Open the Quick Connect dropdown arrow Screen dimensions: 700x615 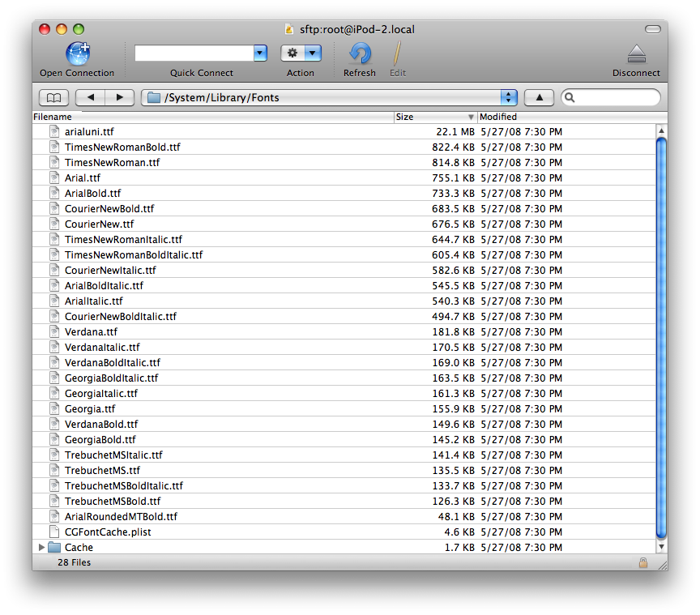[260, 53]
